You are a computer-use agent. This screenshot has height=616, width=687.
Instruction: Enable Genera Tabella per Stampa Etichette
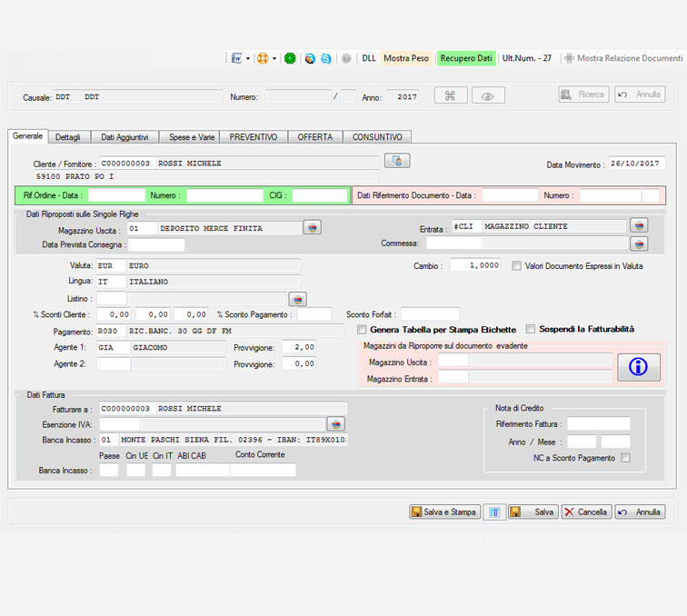(x=362, y=330)
